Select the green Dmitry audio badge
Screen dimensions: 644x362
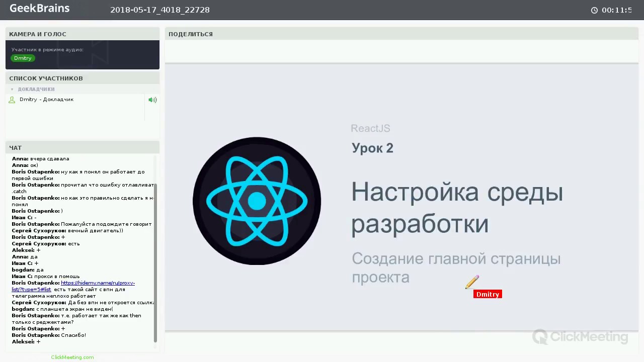(x=23, y=58)
